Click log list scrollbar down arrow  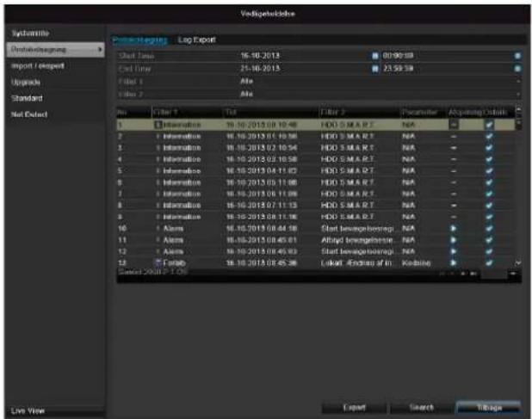(x=518, y=263)
